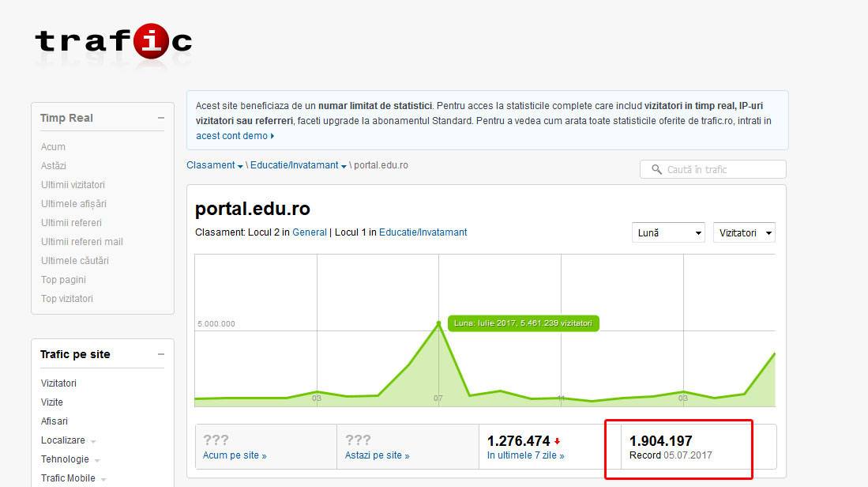Image resolution: width=868 pixels, height=487 pixels.
Task: Open Astazi pe site link
Action: (x=377, y=455)
